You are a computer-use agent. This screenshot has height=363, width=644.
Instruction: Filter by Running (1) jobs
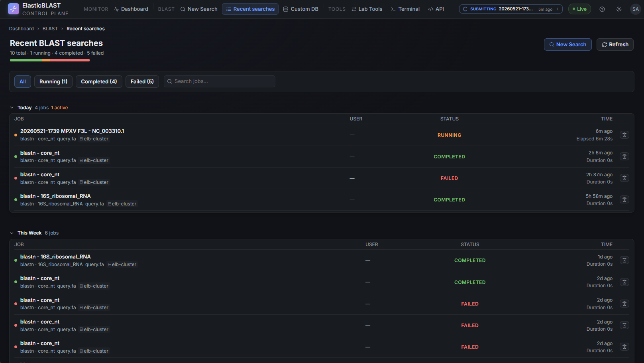53,81
